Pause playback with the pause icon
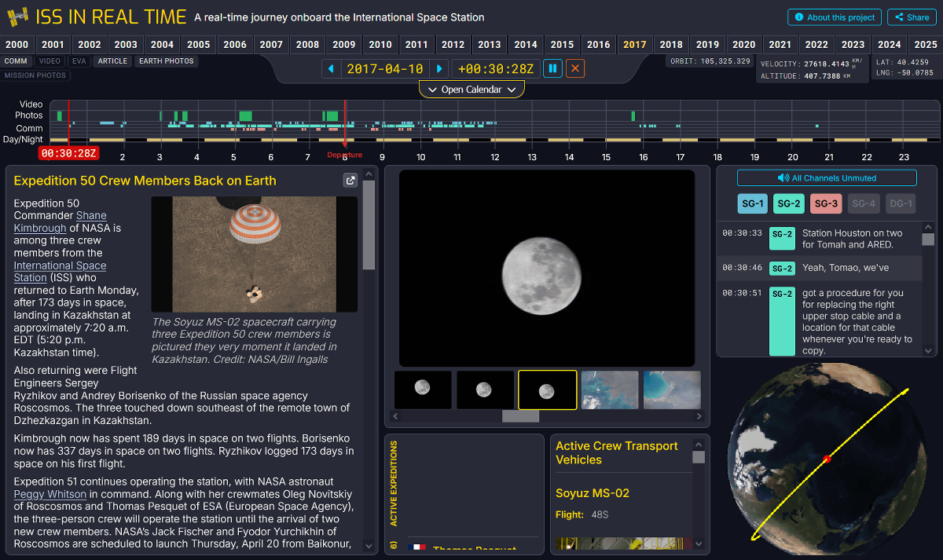943x560 pixels. pyautogui.click(x=554, y=69)
